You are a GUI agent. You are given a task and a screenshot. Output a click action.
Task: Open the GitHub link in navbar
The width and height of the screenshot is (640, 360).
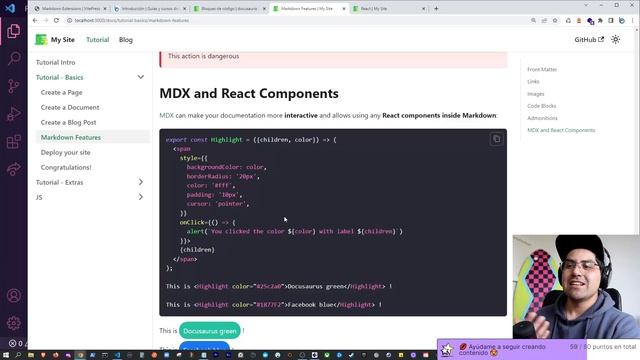click(589, 40)
